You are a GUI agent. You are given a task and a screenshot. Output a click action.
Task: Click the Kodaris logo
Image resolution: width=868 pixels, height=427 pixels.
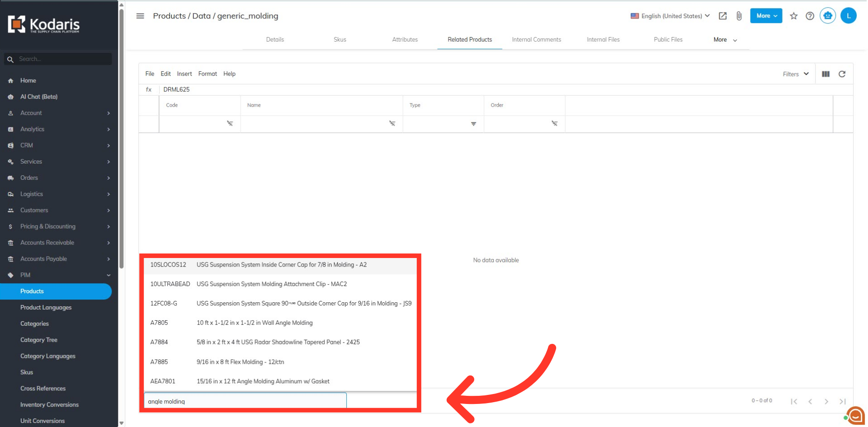click(43, 24)
